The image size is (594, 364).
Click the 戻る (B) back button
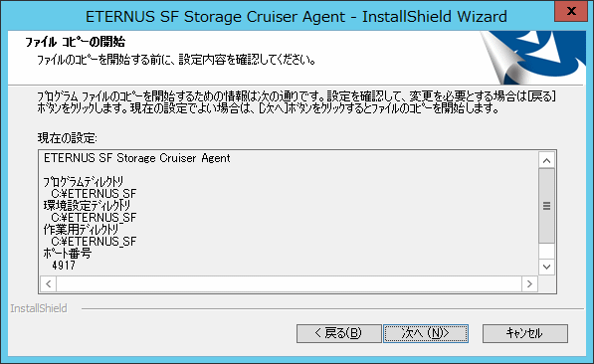click(338, 333)
